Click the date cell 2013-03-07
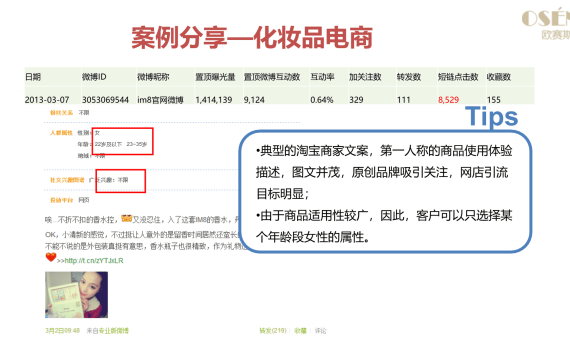The image size is (570, 360). point(47,100)
